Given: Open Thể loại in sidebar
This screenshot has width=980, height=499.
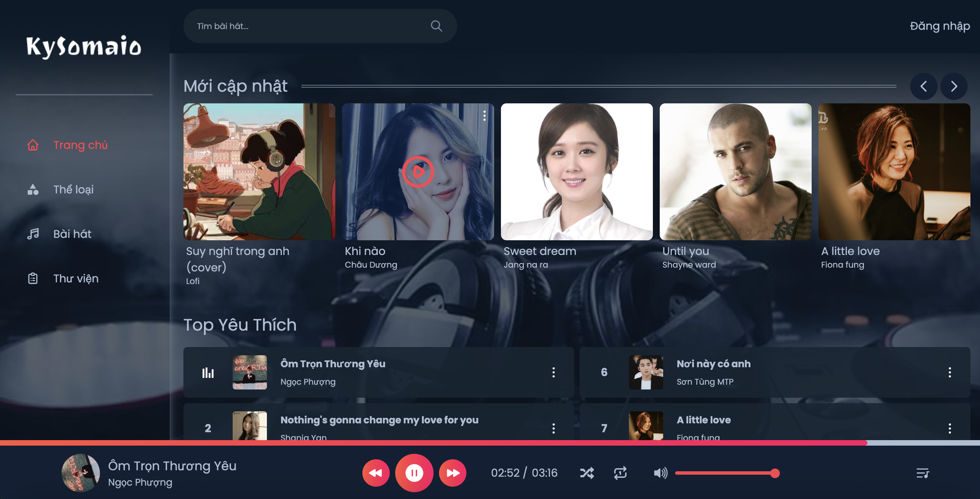Looking at the screenshot, I should 73,189.
